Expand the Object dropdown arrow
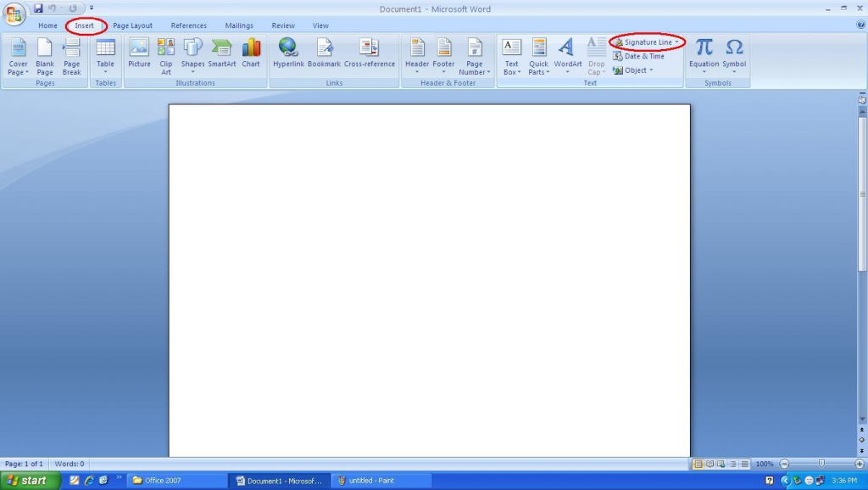 (x=651, y=70)
